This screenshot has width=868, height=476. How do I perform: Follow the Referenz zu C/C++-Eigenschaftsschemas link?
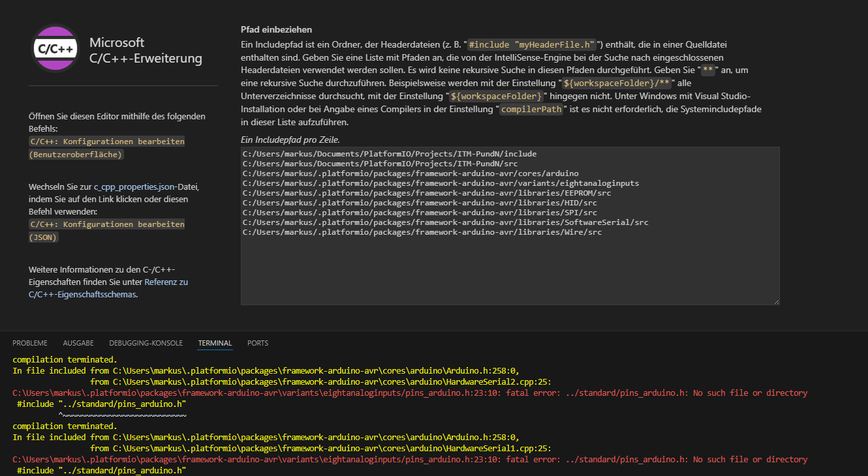[166, 282]
